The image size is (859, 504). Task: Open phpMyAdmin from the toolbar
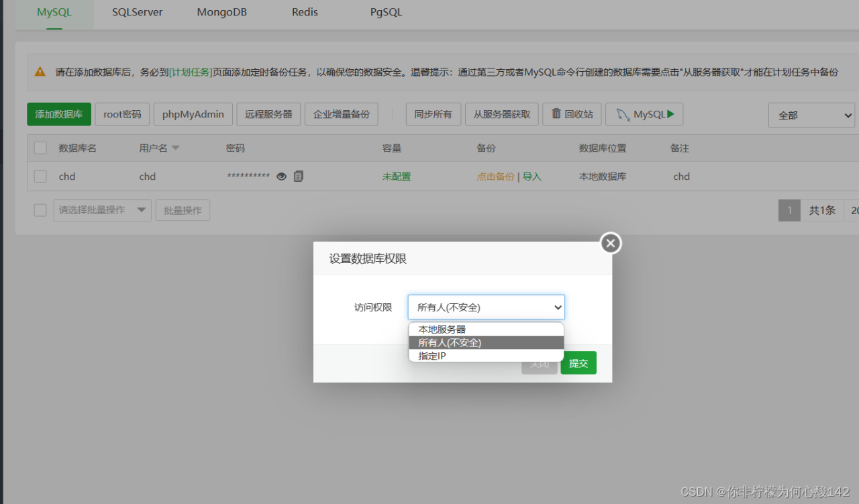point(193,114)
